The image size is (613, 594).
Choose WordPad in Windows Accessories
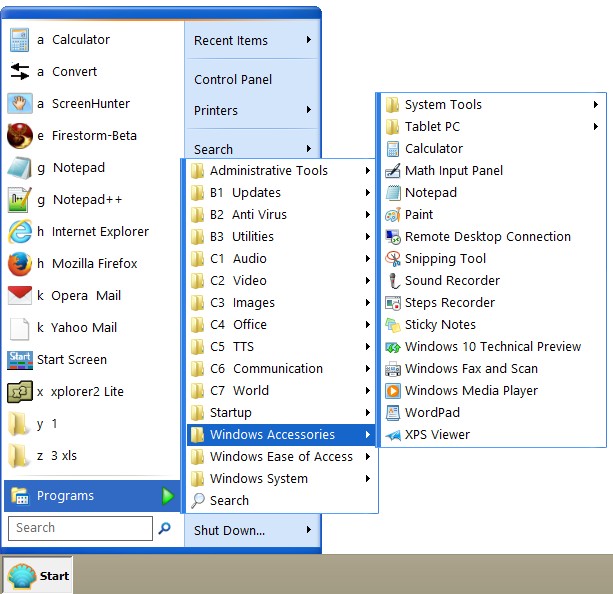[432, 413]
